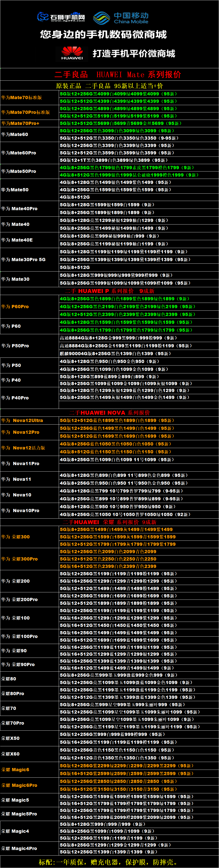Select the 华为Mate60Pro model cell

(x=30, y=153)
